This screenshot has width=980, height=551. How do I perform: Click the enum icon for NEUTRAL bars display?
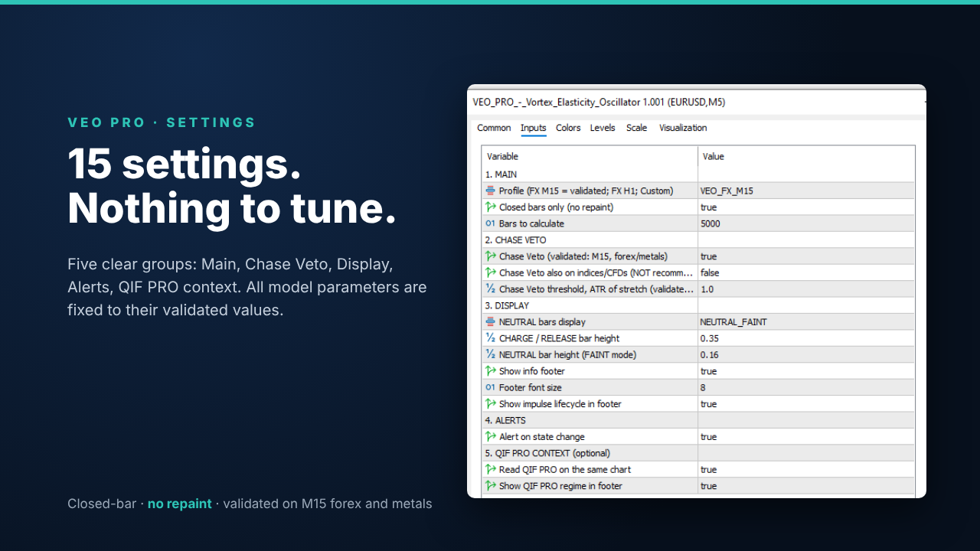pyautogui.click(x=491, y=322)
